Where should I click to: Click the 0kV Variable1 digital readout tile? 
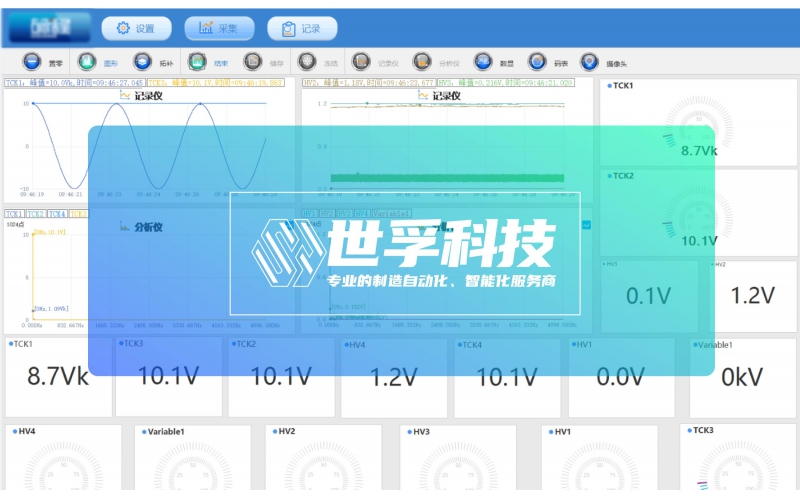[742, 377]
